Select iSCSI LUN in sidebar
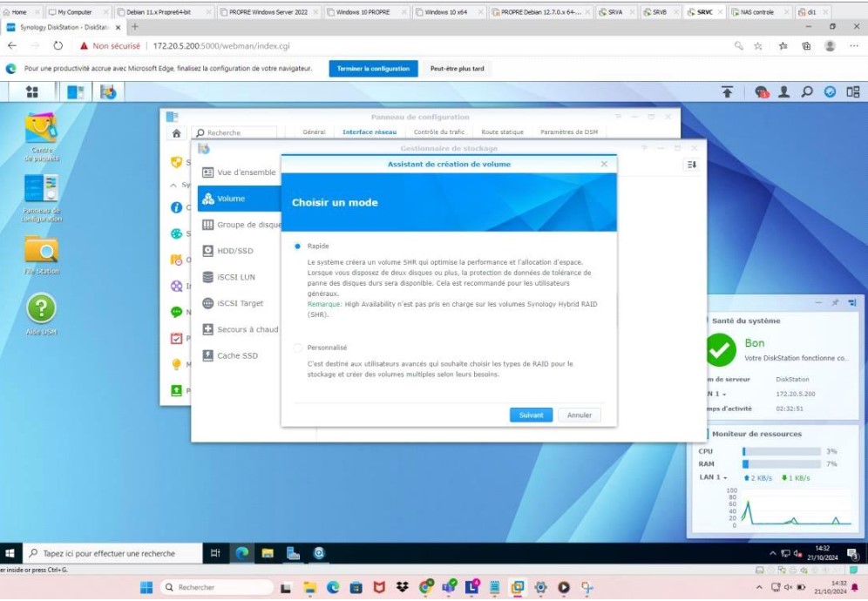Image resolution: width=868 pixels, height=601 pixels. pyautogui.click(x=239, y=277)
